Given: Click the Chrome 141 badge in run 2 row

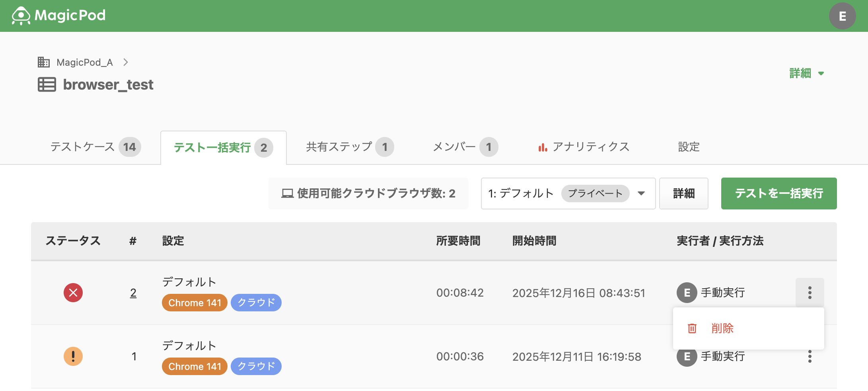Looking at the screenshot, I should 195,303.
